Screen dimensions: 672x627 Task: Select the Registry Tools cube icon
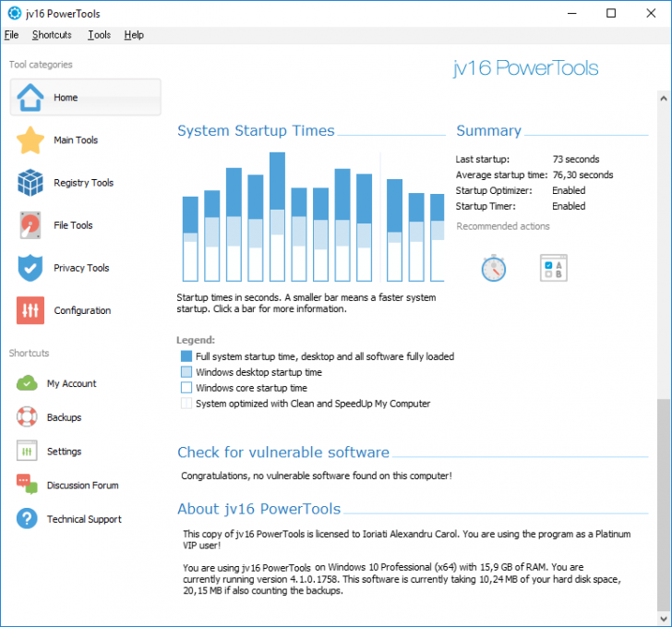(30, 183)
